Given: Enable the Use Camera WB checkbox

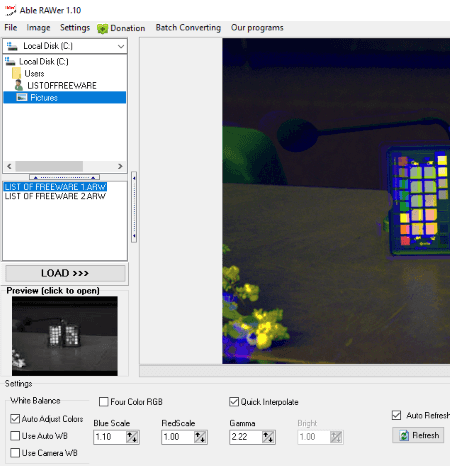Looking at the screenshot, I should point(15,453).
